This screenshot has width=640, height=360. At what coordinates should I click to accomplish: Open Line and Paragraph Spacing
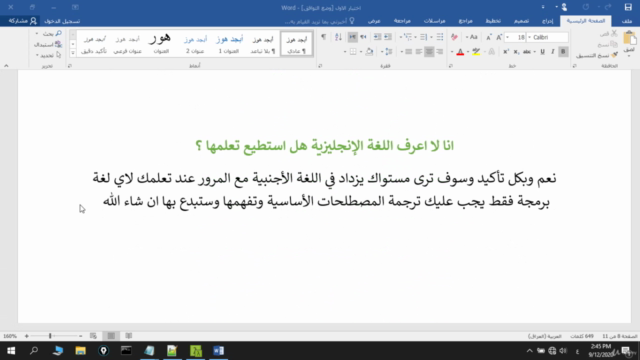(389, 52)
